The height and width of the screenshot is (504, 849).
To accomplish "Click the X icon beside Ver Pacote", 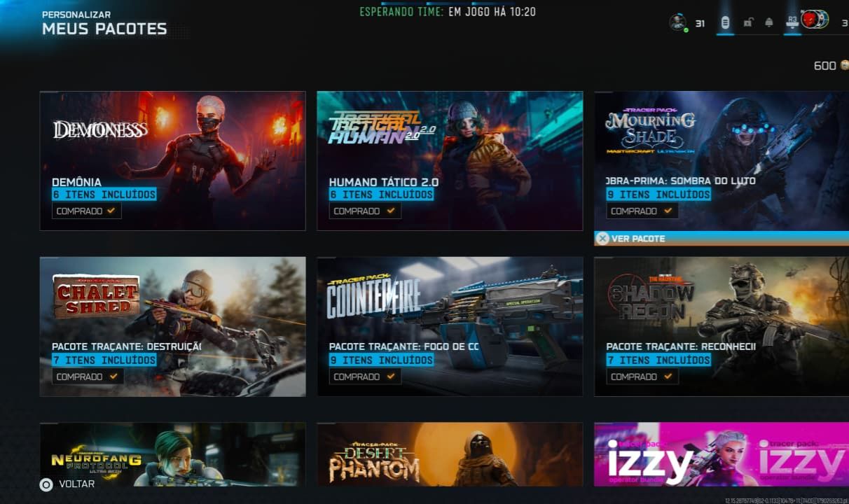I will click(602, 239).
